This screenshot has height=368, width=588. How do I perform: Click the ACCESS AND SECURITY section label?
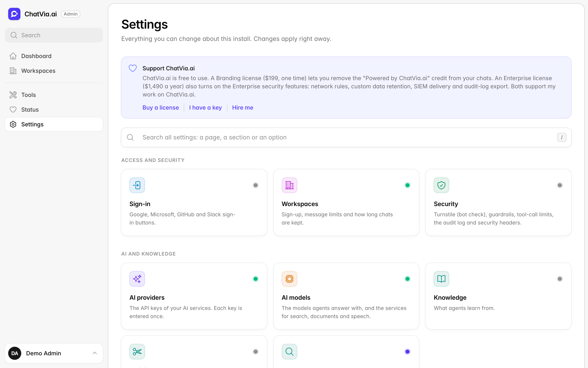click(153, 160)
